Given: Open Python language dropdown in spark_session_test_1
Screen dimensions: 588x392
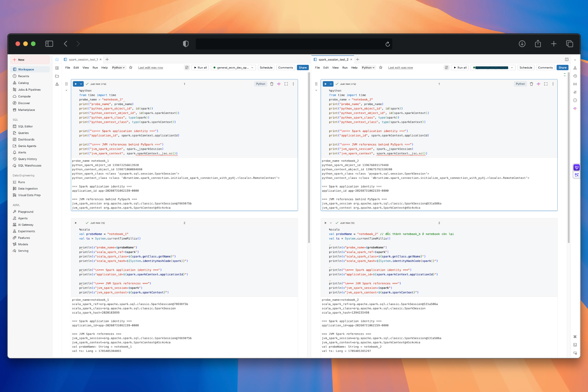Looking at the screenshot, I should click(x=119, y=68).
